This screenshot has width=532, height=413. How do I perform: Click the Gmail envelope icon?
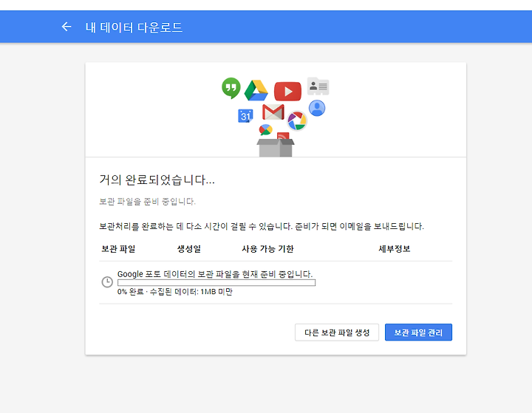tap(273, 112)
